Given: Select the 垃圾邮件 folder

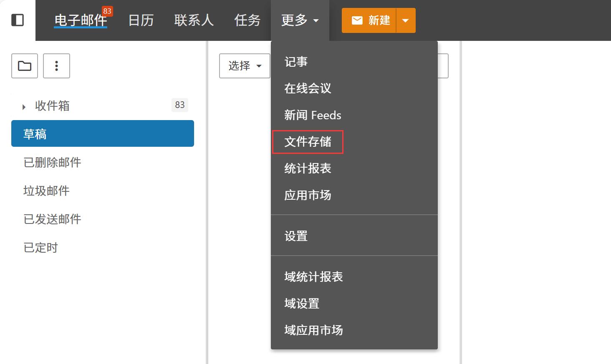Looking at the screenshot, I should point(46,191).
